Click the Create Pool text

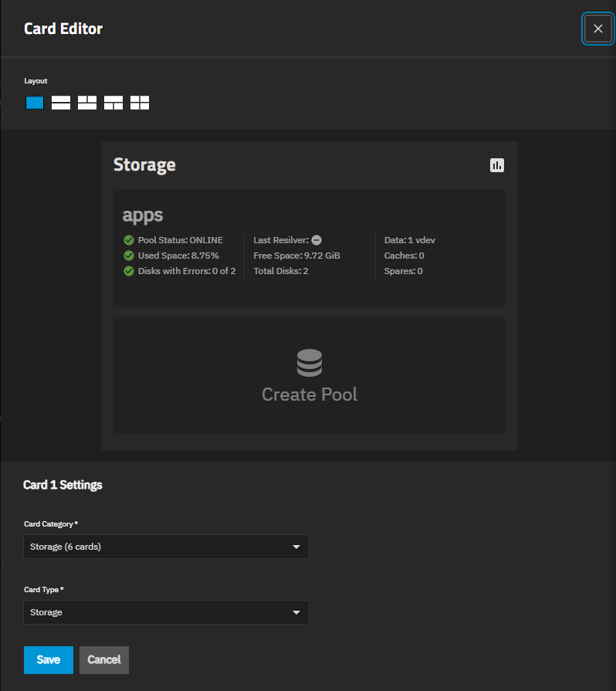point(310,395)
